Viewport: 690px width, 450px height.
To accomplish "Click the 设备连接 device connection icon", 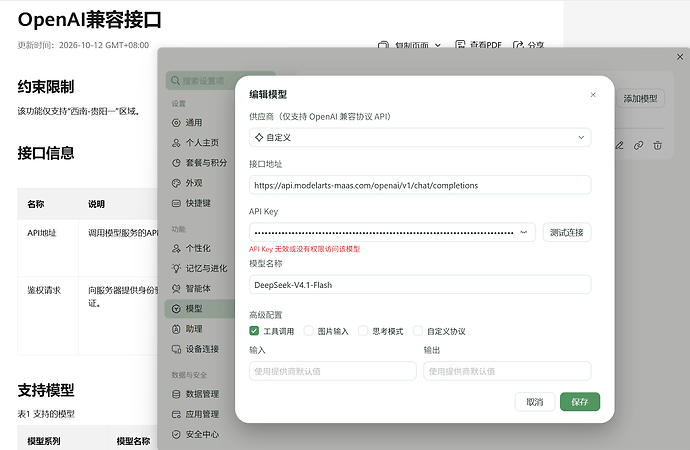I will [176, 349].
